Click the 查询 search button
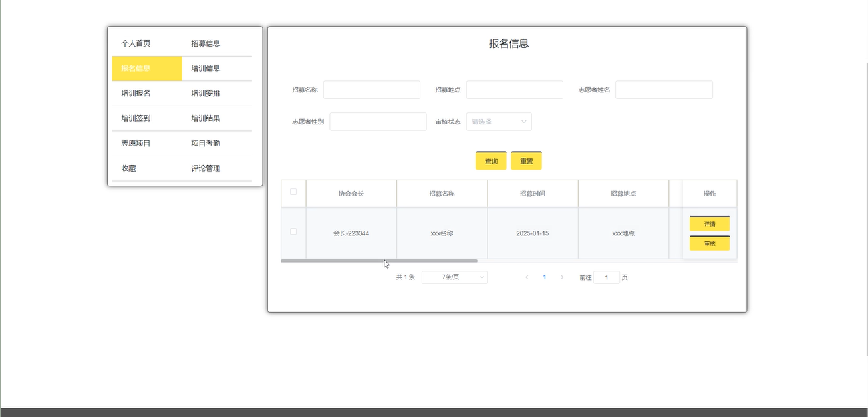868x417 pixels. (x=491, y=161)
